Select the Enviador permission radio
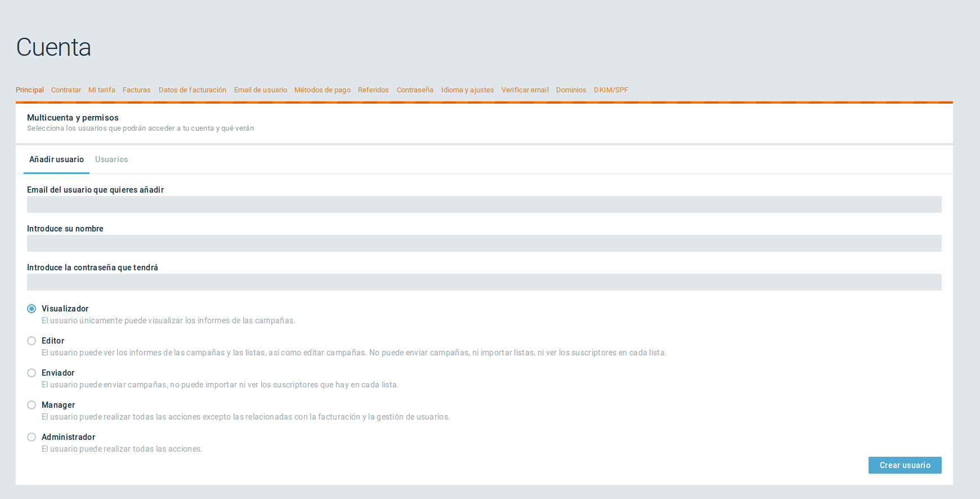Image resolution: width=980 pixels, height=499 pixels. pos(32,373)
